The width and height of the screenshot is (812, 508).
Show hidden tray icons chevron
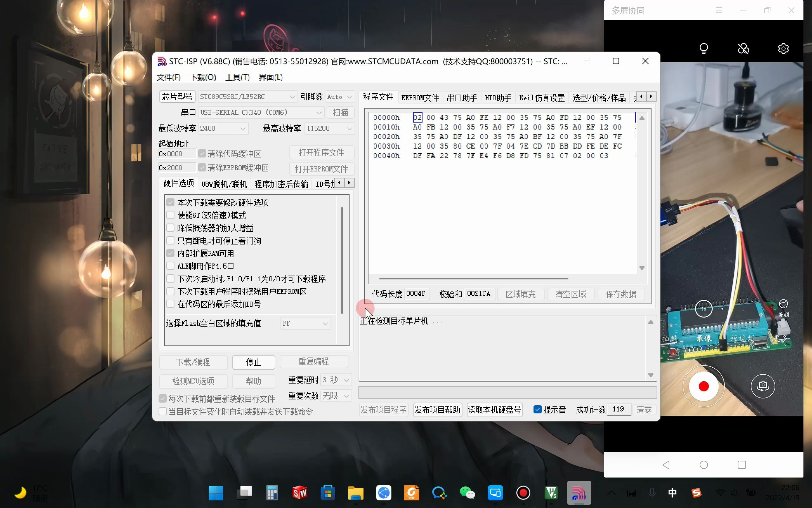pyautogui.click(x=611, y=493)
